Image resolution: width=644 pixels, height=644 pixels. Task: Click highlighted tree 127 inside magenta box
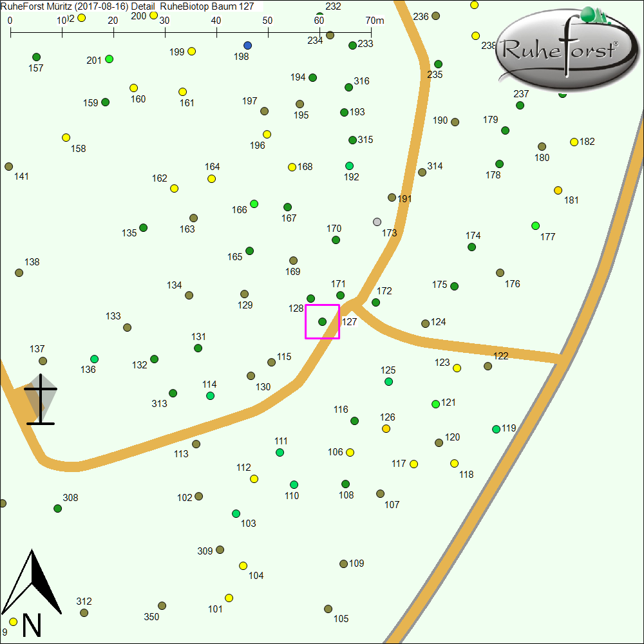click(x=322, y=321)
